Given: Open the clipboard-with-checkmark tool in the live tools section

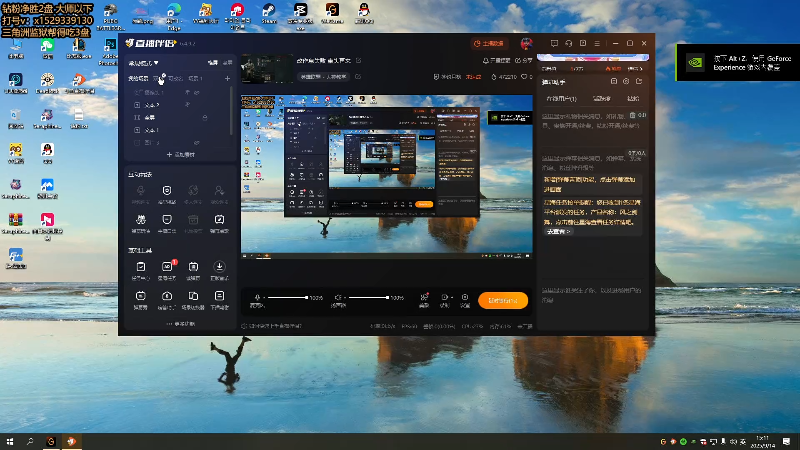Looking at the screenshot, I should [140, 267].
